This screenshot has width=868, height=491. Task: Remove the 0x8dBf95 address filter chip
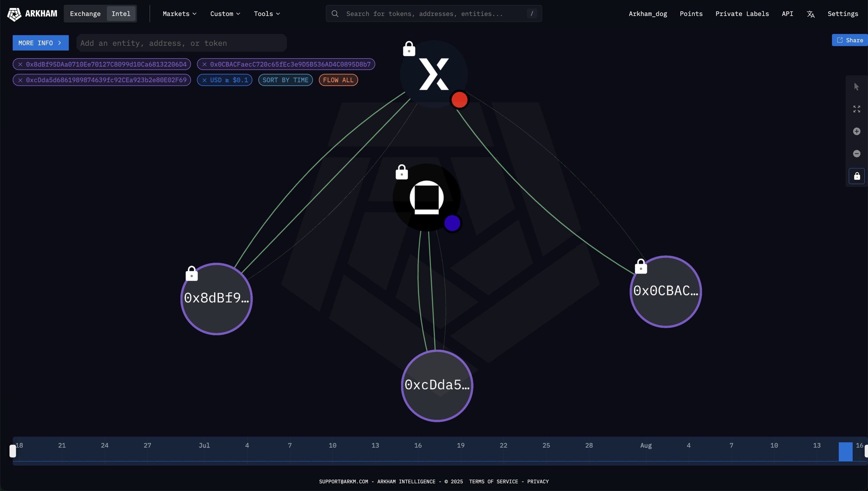pos(21,64)
